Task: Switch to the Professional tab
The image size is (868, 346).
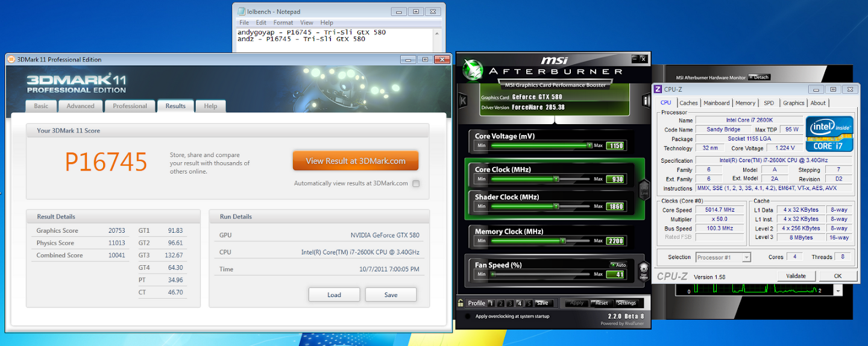Action: point(130,106)
